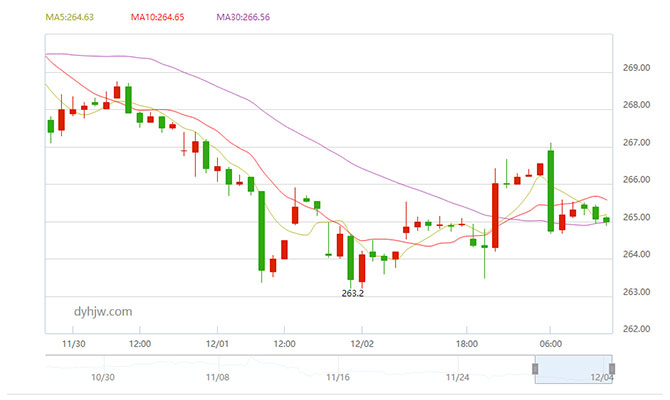670x400 pixels.
Task: Toggle the MA10 legend line
Action: click(x=157, y=17)
